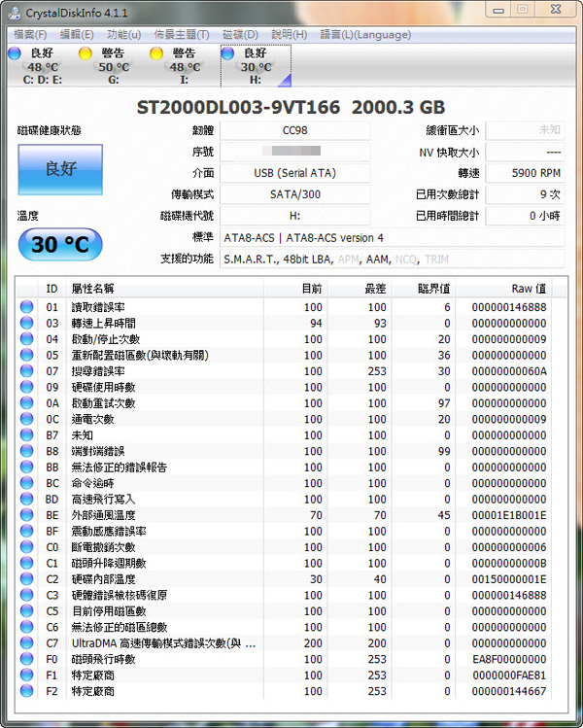
Task: Click status icon of attribute BB 無法修正的錯誤報告
Action: [27, 468]
